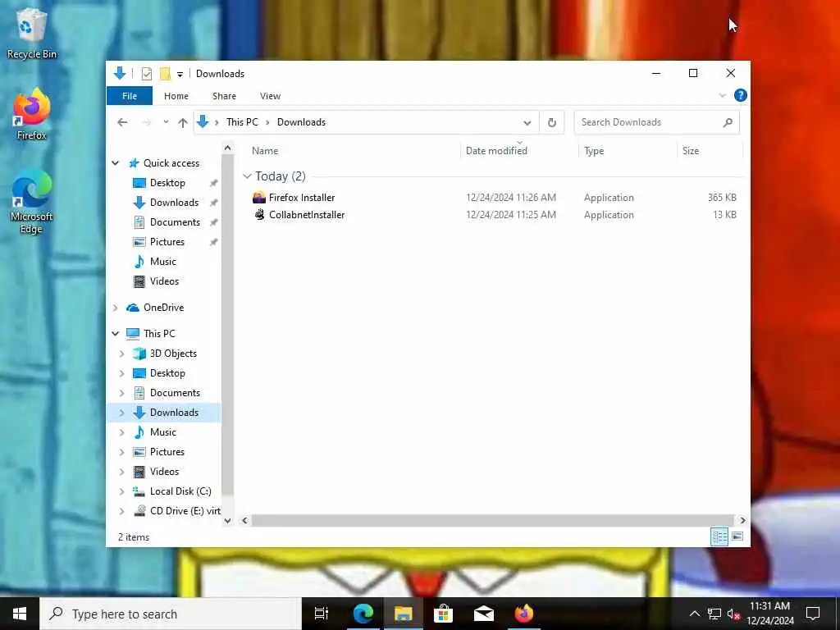Open the Customize Quick Access Toolbar dropdown
Viewport: 840px width, 630px height.
click(180, 74)
